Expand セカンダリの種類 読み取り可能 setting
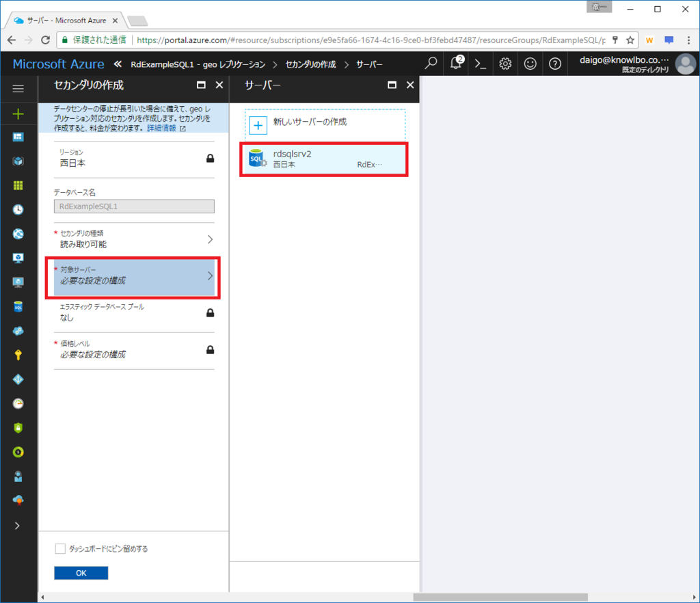This screenshot has width=700, height=603. tap(134, 239)
